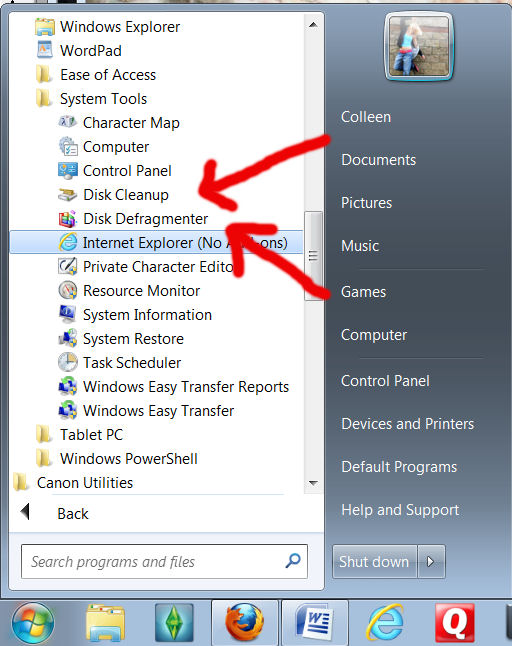Image resolution: width=512 pixels, height=646 pixels.
Task: Open Microsoft Word from taskbar
Action: 314,622
